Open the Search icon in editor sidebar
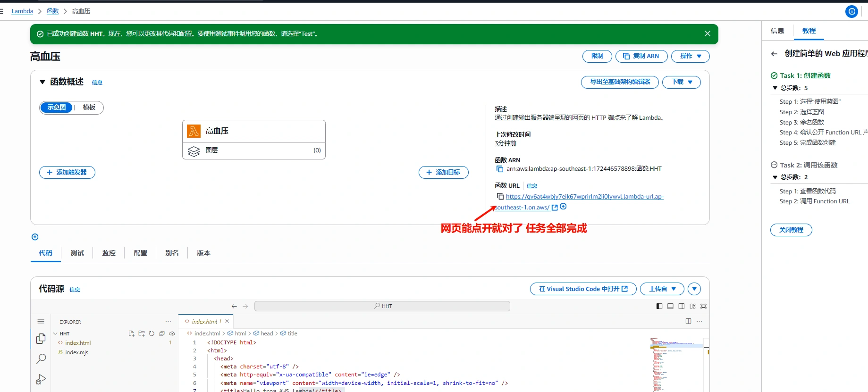Viewport: 868px width, 392px height. pos(41,359)
